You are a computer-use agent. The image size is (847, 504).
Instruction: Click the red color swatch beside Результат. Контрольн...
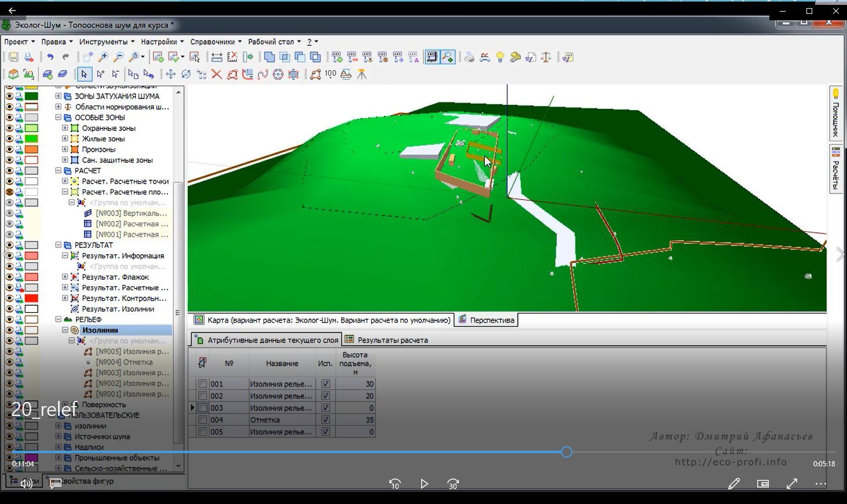(31, 298)
